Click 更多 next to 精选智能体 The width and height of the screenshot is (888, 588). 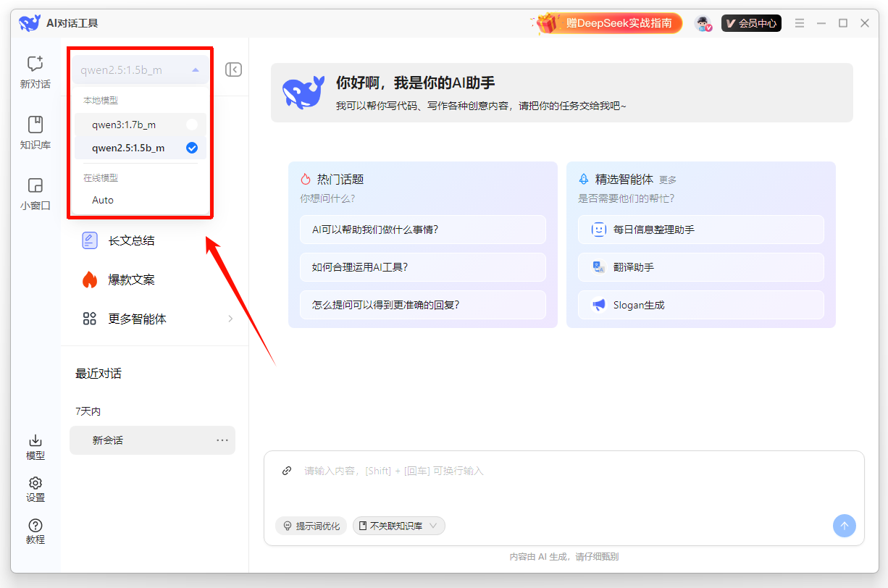[x=667, y=179]
